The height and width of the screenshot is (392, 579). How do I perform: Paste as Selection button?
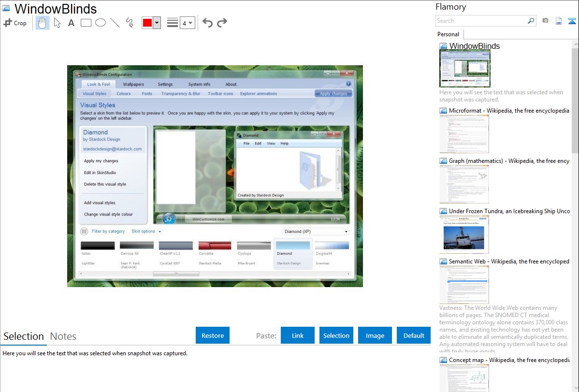click(x=336, y=335)
